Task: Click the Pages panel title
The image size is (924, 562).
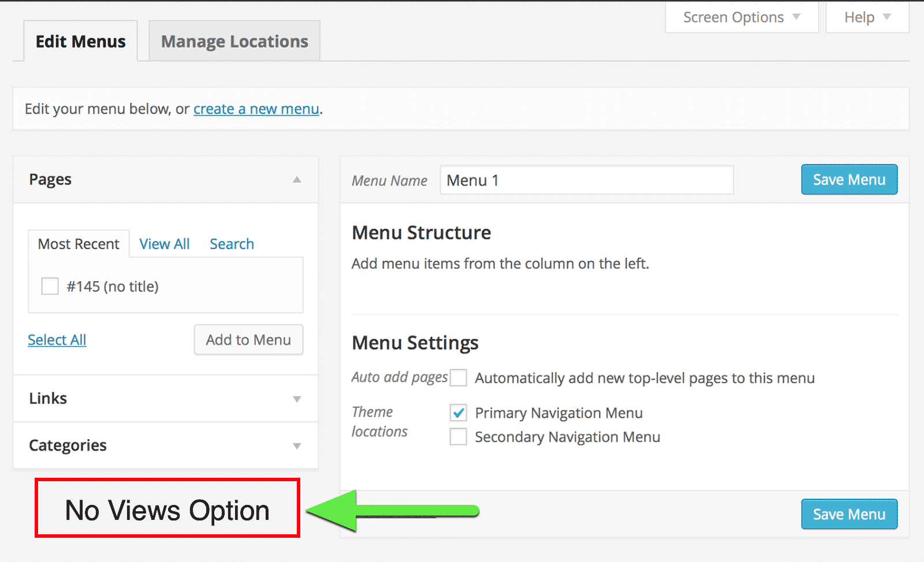Action: [x=50, y=179]
